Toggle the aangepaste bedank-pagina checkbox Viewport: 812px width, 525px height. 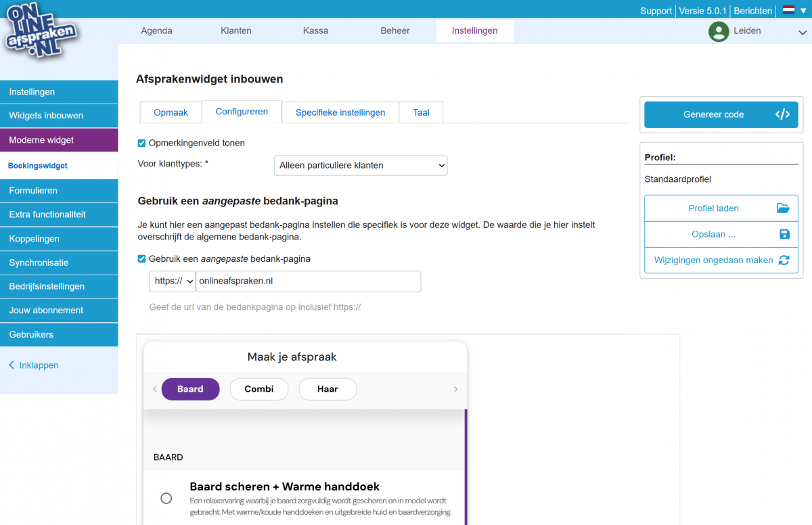click(142, 258)
